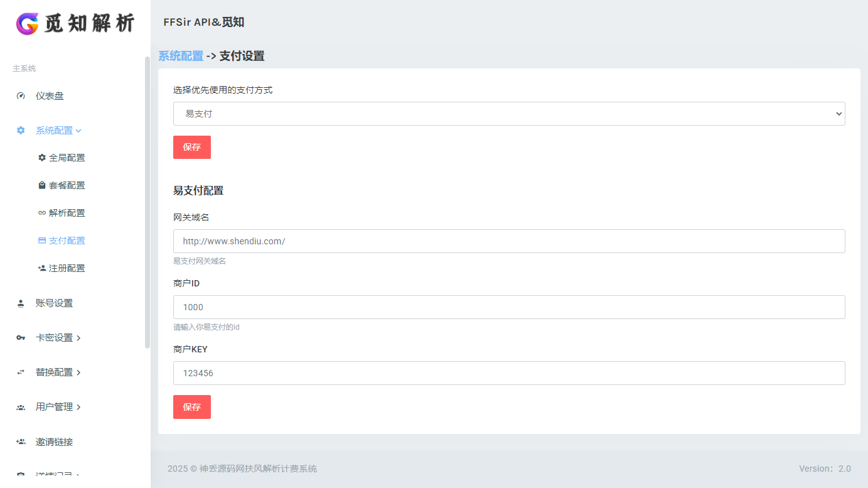Click the 网关域名 input field
The height and width of the screenshot is (488, 868).
coord(508,241)
